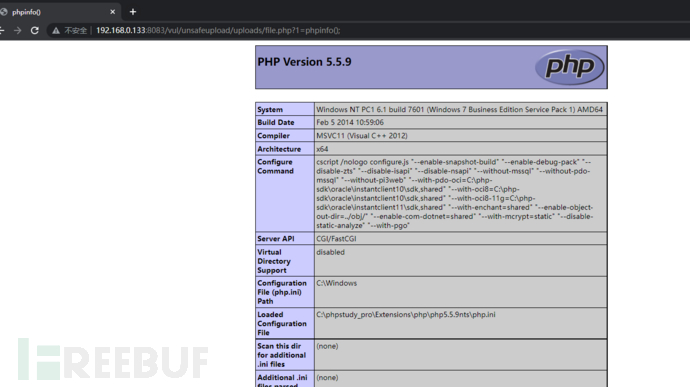
Task: Click the forward navigation arrow
Action: point(17,30)
